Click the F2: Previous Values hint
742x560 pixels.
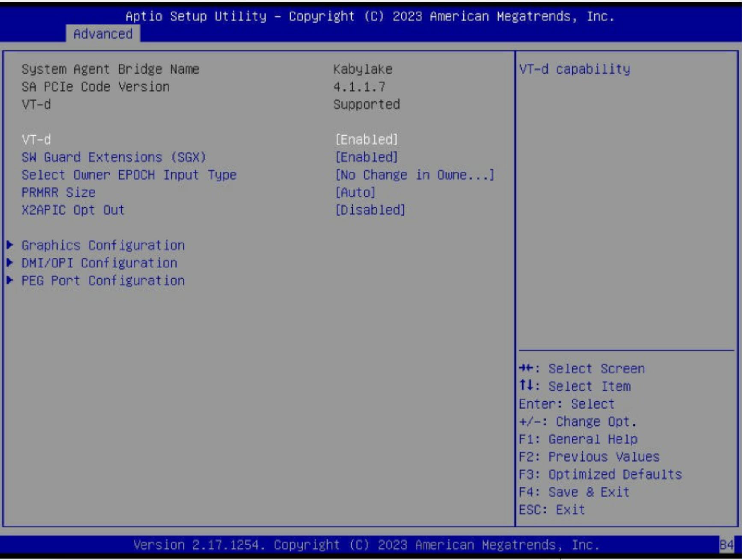[590, 456]
